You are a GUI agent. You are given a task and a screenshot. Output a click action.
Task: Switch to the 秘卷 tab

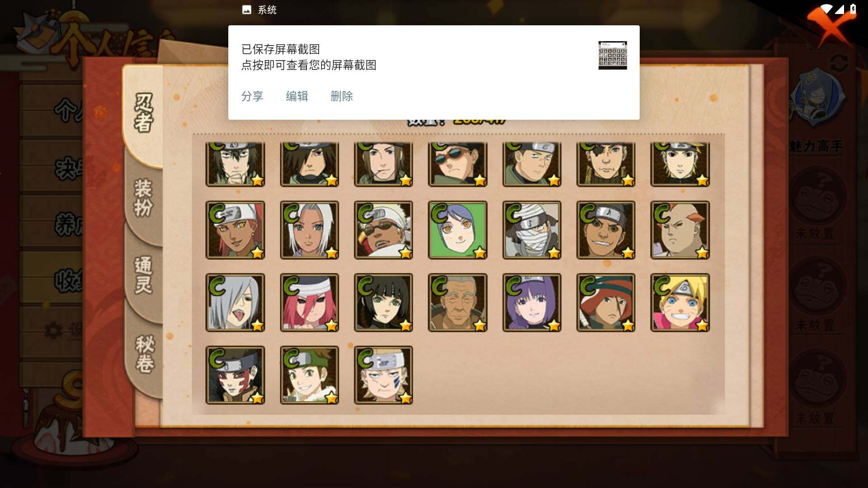pyautogui.click(x=145, y=354)
